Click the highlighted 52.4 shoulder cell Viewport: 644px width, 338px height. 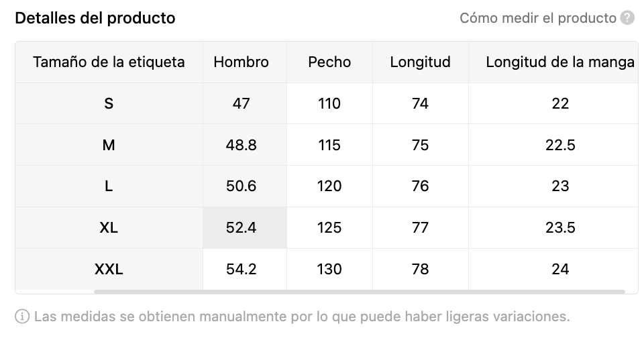pyautogui.click(x=241, y=228)
